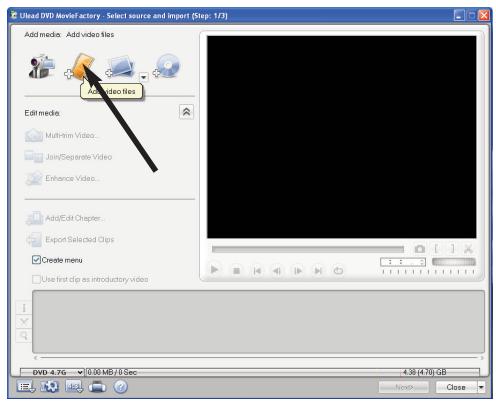Click the magnifier icon beside clip list

coord(24,336)
